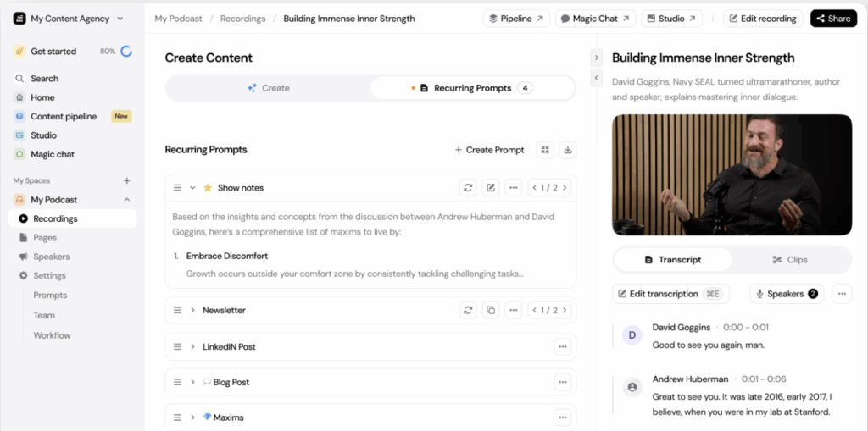Collapse the My Podcast space in sidebar
The image size is (868, 431).
(127, 200)
